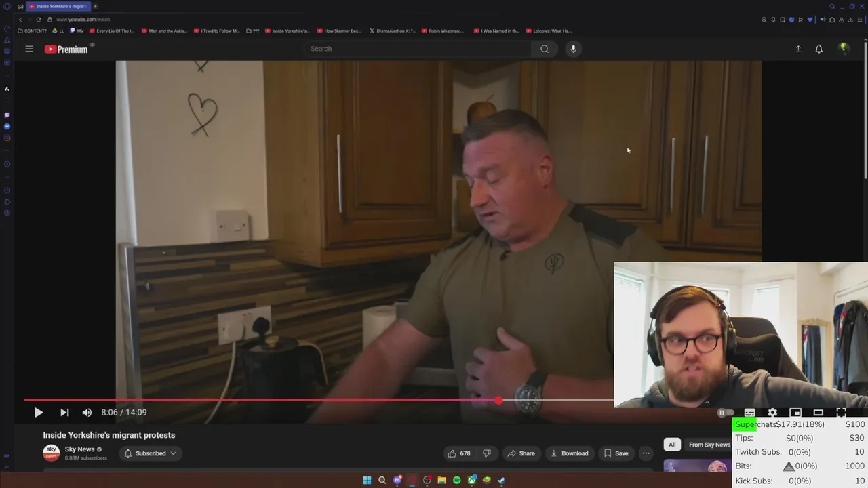868x488 pixels.
Task: Download the video
Action: tap(569, 453)
